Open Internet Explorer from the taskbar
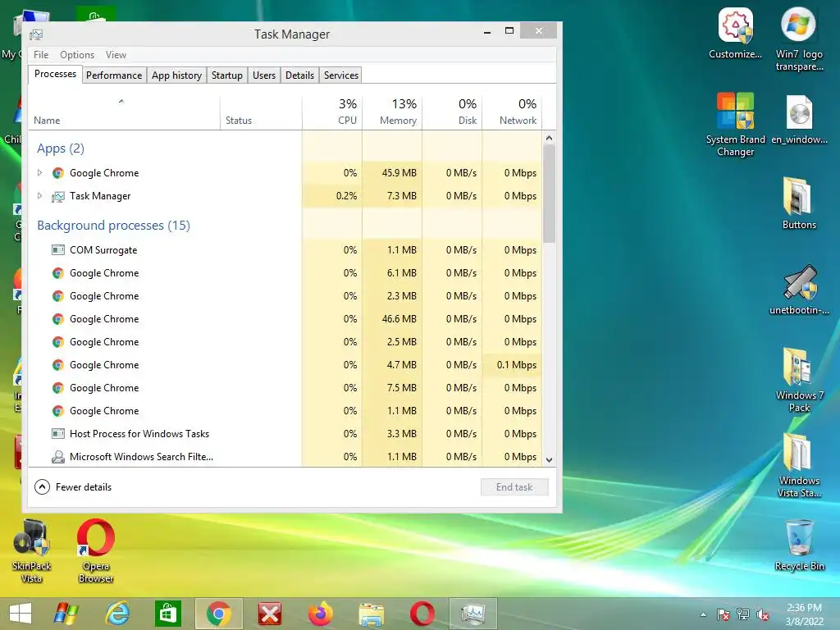Image resolution: width=840 pixels, height=630 pixels. click(116, 614)
